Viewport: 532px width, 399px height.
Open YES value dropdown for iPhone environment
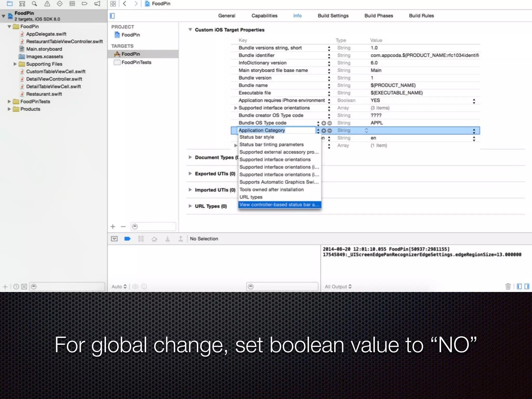coord(474,101)
